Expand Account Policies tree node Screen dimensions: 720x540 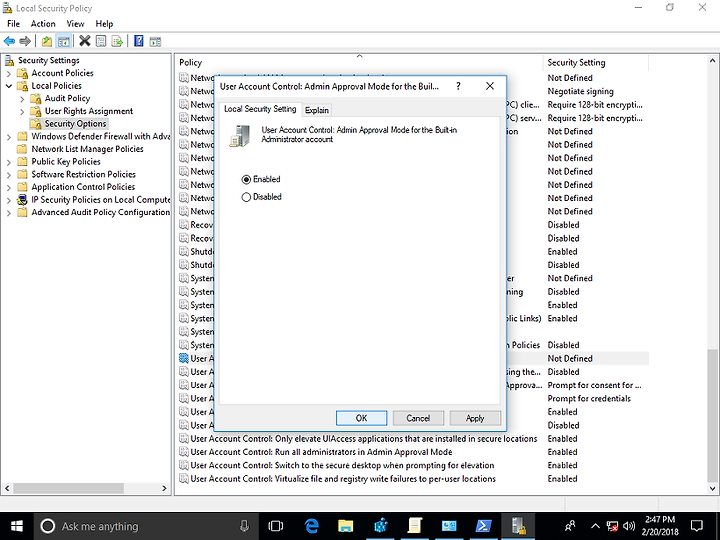tap(9, 73)
